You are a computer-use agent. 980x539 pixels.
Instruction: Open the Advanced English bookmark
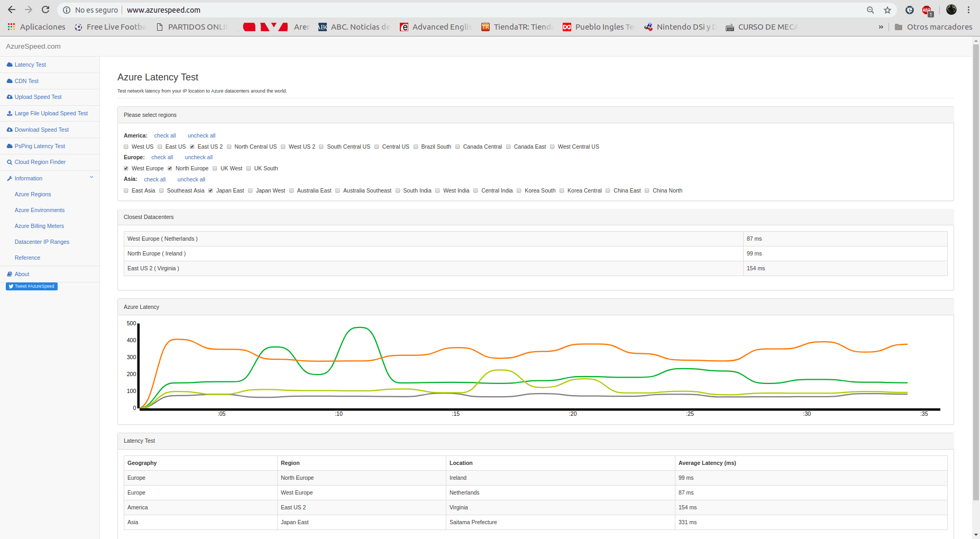[x=435, y=27]
